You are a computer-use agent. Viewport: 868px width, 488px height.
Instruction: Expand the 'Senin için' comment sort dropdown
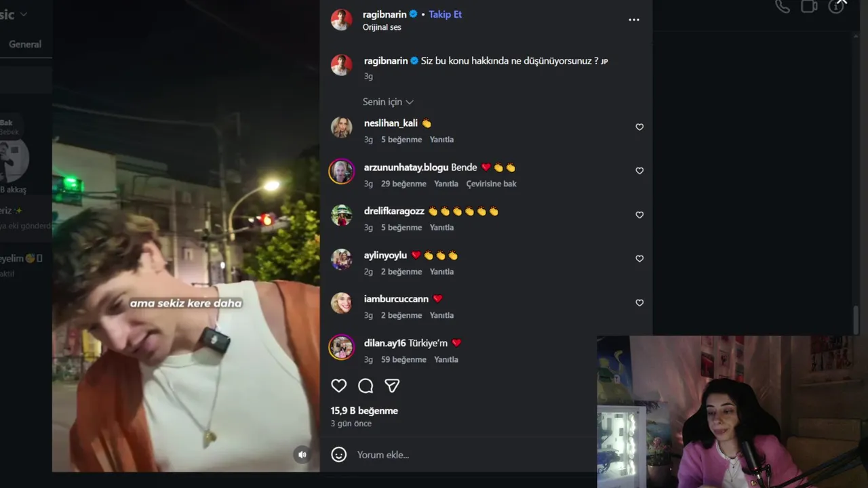(388, 102)
